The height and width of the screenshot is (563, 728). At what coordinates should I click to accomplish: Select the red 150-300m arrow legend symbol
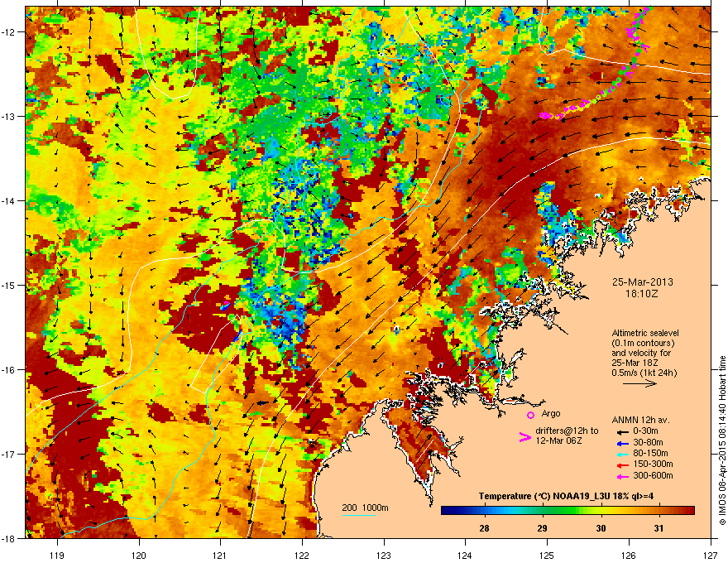pos(623,464)
